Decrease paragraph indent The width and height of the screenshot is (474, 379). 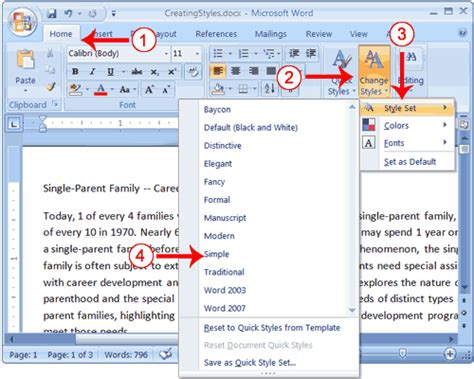[x=294, y=53]
